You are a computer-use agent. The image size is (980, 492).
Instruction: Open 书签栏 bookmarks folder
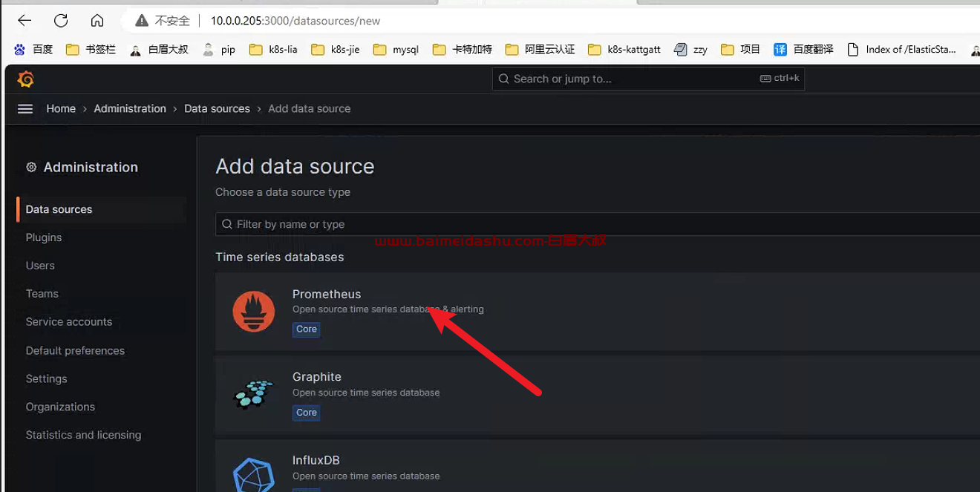click(91, 50)
